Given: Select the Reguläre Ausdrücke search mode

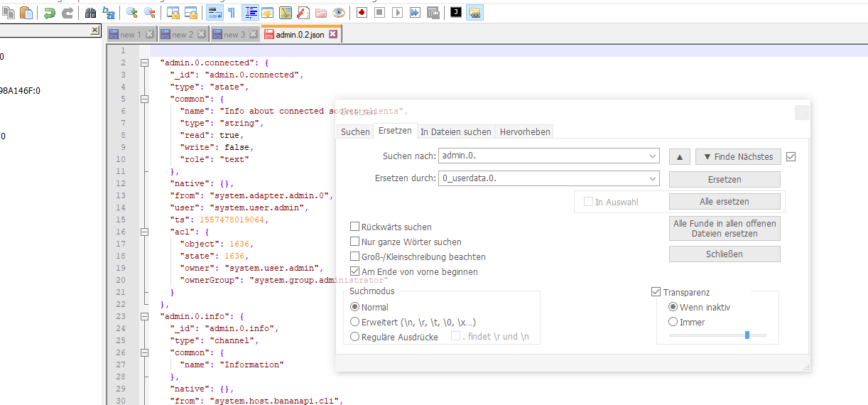Looking at the screenshot, I should tap(355, 337).
